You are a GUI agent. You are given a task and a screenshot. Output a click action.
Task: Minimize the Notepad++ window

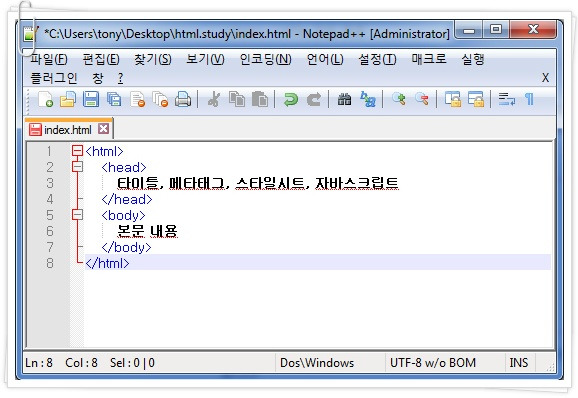(469, 29)
